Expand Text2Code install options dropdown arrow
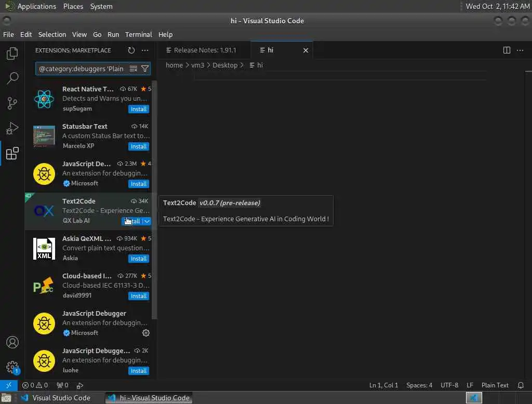The image size is (532, 404). pos(147,221)
